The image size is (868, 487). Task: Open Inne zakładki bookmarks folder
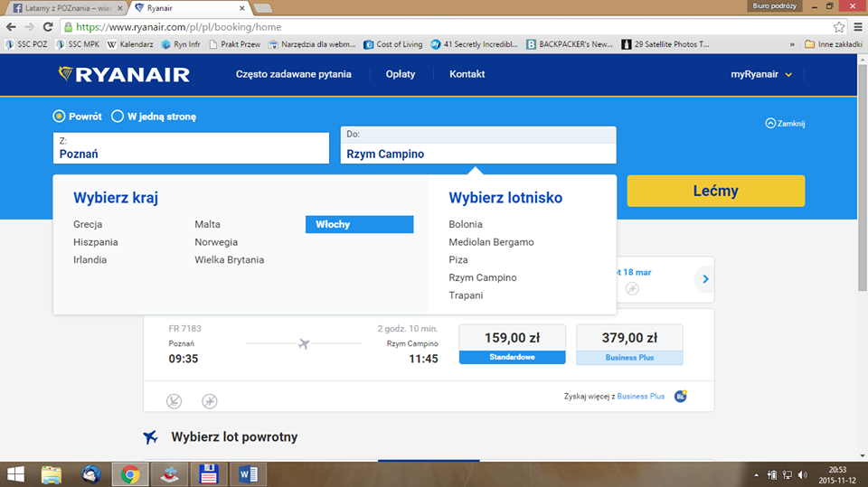(833, 44)
